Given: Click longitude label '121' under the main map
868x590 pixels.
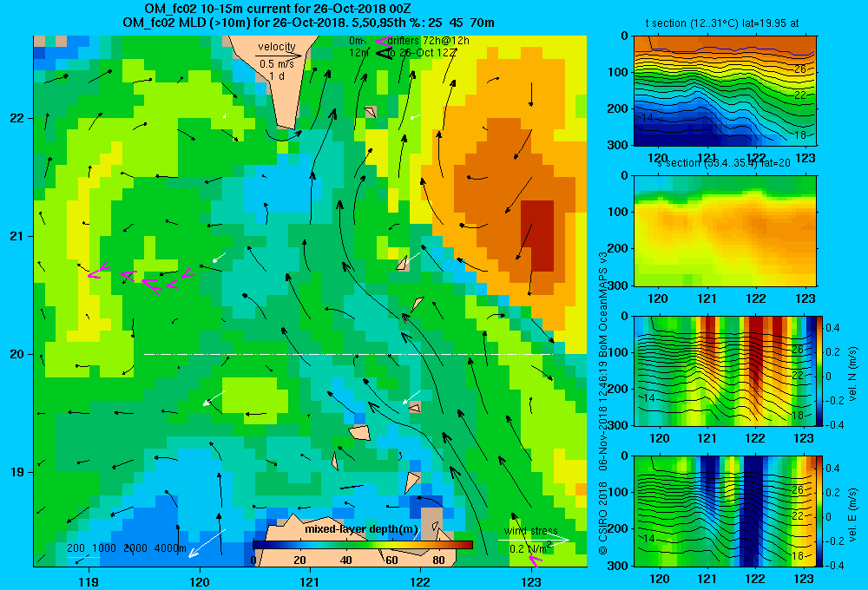Looking at the screenshot, I should tap(310, 582).
